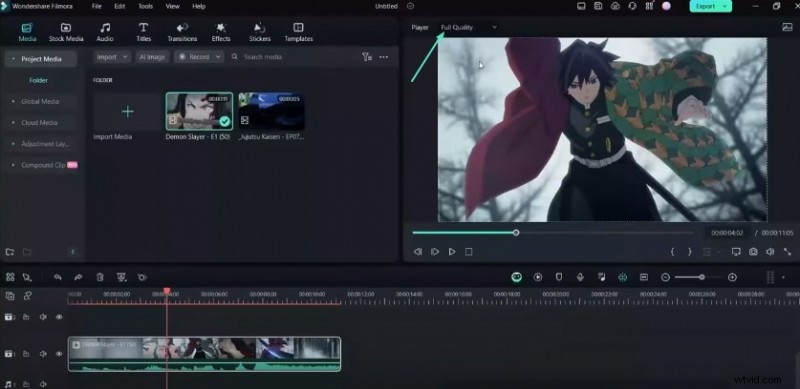Screen dimensions: 800x389
Task: Open the Titles tab
Action: [143, 32]
